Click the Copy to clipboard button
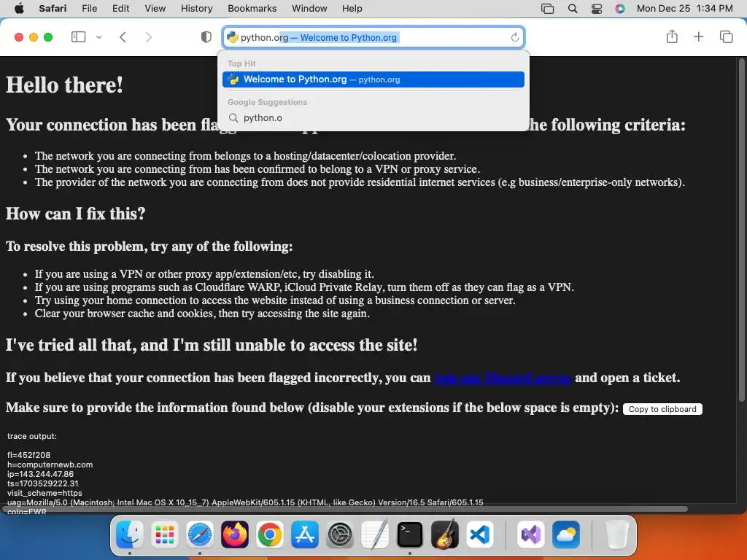Image resolution: width=747 pixels, height=560 pixels. pyautogui.click(x=662, y=409)
